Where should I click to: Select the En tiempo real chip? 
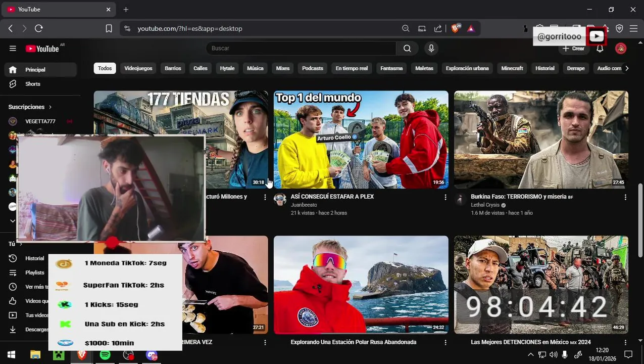(352, 68)
